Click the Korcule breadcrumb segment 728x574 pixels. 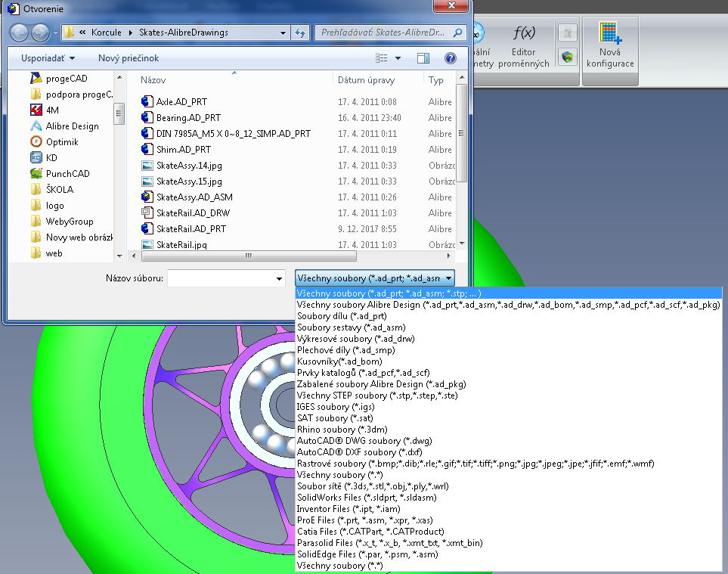(107, 33)
